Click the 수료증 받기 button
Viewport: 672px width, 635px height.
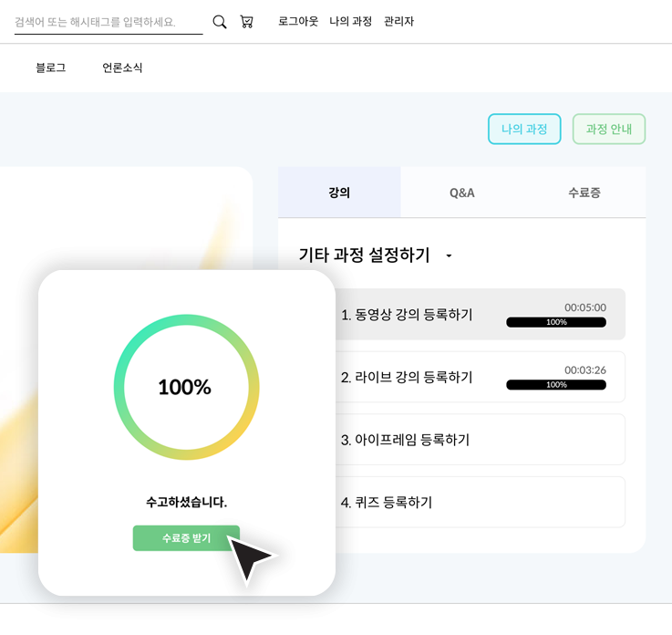[186, 537]
